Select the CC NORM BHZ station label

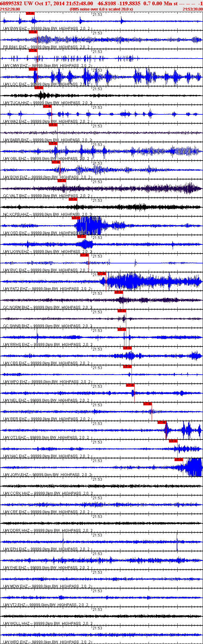(48, 307)
